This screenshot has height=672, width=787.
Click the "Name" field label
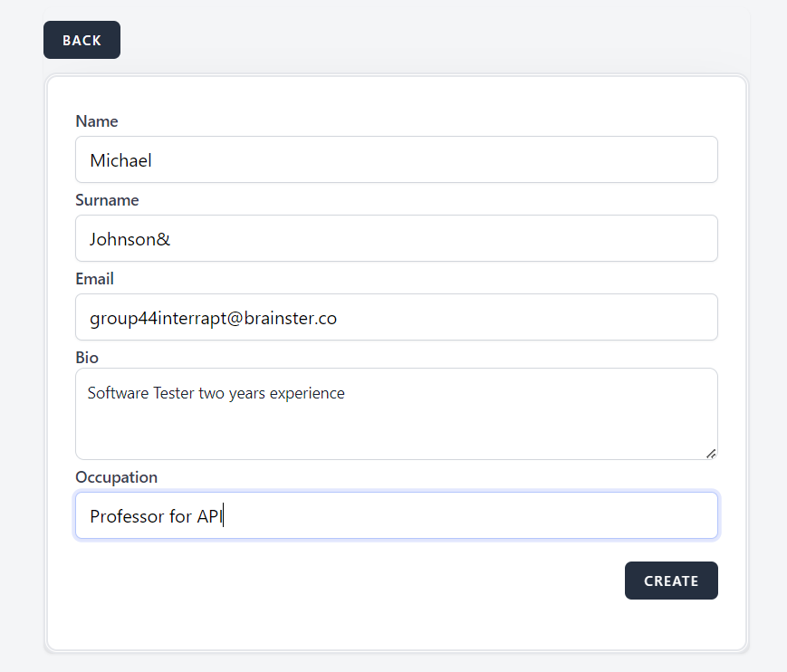[x=97, y=121]
